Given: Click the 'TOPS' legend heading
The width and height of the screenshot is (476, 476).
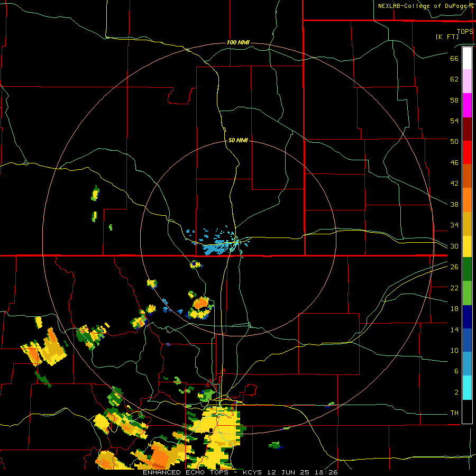Looking at the screenshot, I should 465,32.
